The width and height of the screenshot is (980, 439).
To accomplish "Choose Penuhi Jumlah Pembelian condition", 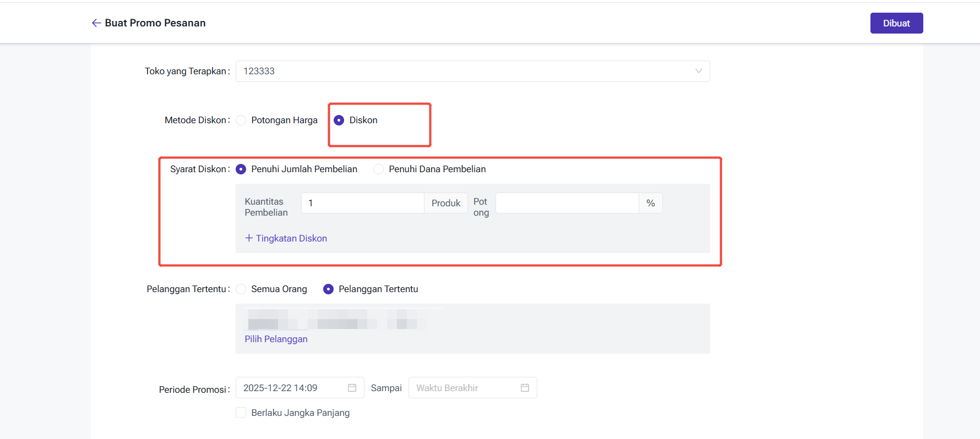I will coord(241,169).
